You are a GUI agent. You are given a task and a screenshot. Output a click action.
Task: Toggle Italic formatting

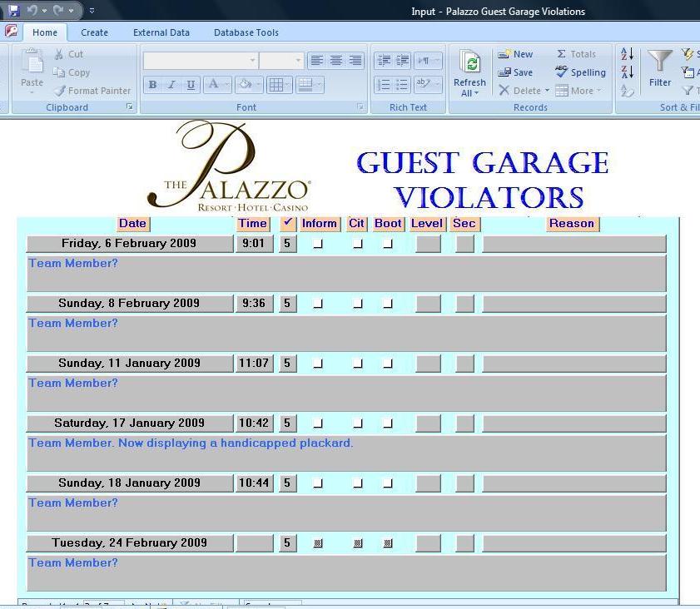171,84
